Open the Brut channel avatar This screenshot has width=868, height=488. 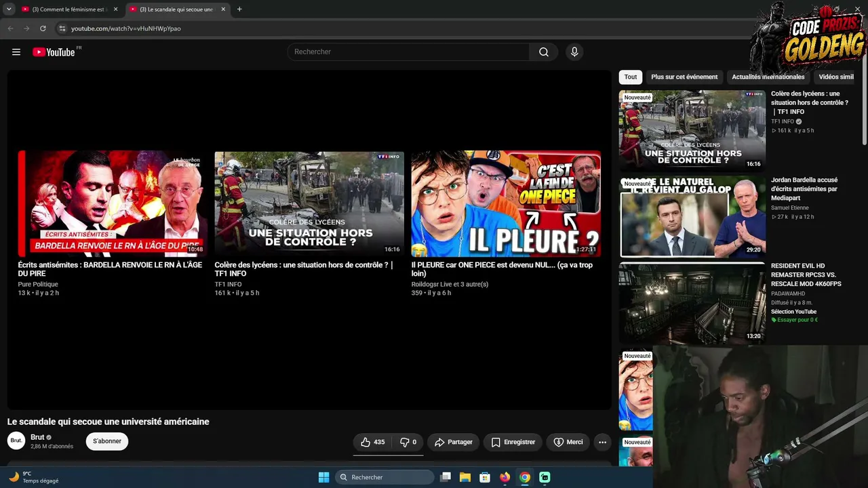(x=16, y=441)
